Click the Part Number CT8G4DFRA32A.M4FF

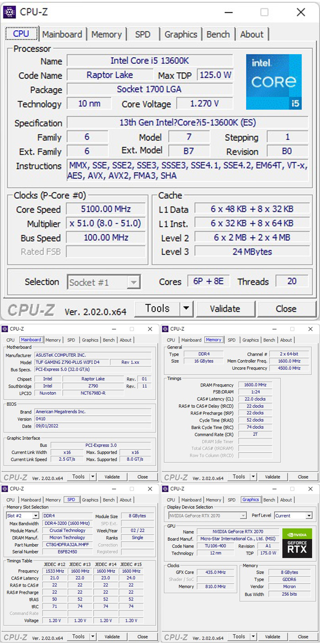click(x=68, y=545)
